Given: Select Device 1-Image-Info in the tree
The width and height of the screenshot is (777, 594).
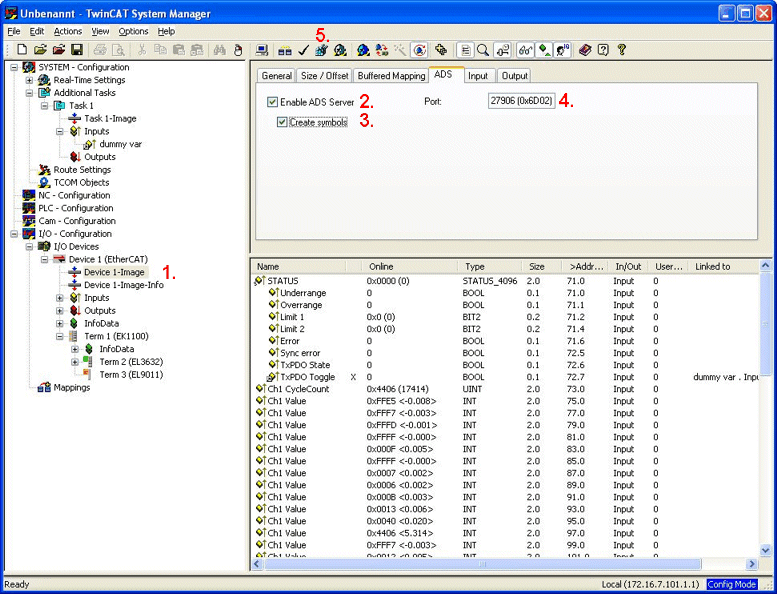Looking at the screenshot, I should 123,285.
